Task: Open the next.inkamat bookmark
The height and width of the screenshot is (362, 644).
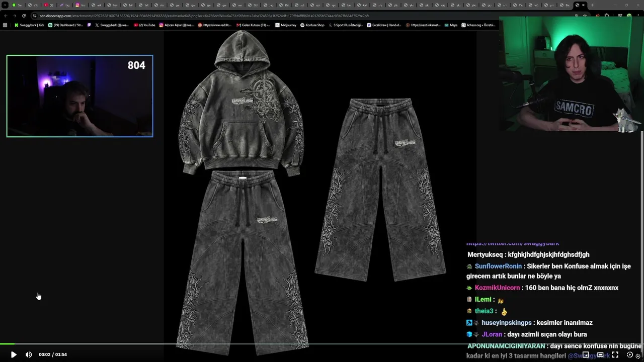Action: tap(423, 25)
